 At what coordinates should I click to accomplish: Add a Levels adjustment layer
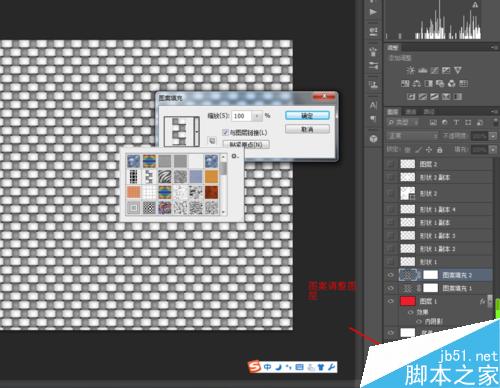423,70
